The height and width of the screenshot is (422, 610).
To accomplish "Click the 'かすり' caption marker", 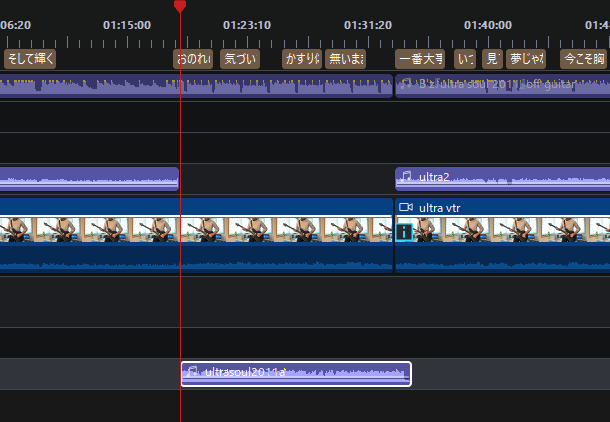I will click(301, 59).
